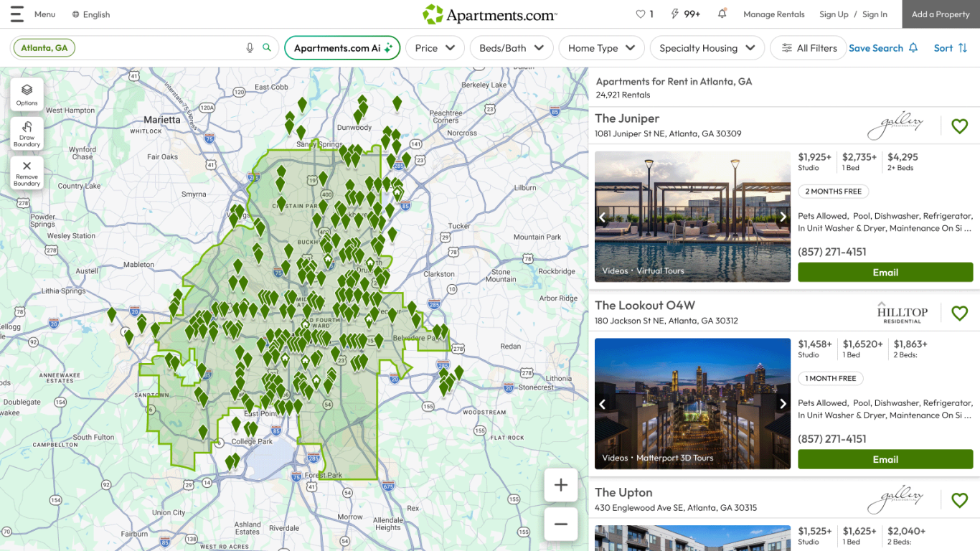This screenshot has height=551, width=980.
Task: Click the Save Search bell icon
Action: 913,48
